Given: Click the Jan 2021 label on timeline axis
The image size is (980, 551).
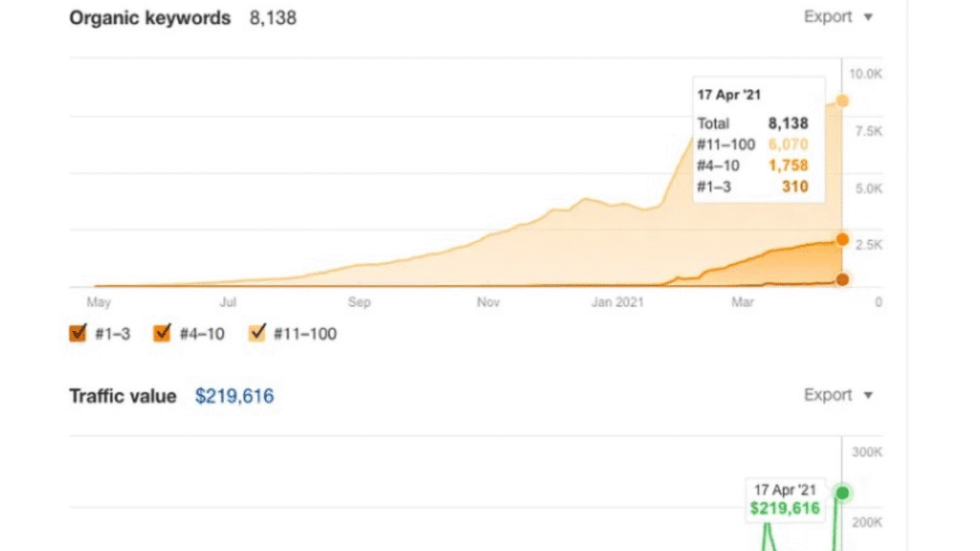Looking at the screenshot, I should point(618,303).
